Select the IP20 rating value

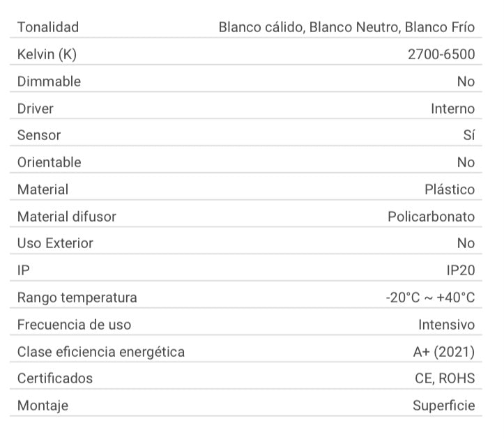point(460,270)
